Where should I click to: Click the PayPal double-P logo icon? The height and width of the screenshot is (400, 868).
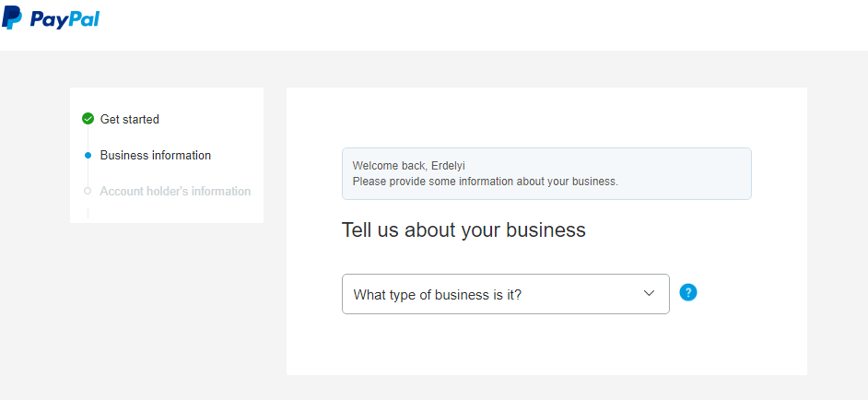tap(12, 18)
